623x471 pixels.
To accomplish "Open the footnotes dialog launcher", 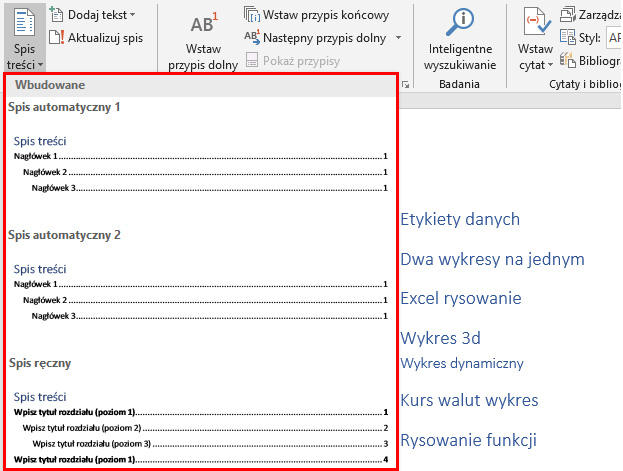I will [405, 87].
